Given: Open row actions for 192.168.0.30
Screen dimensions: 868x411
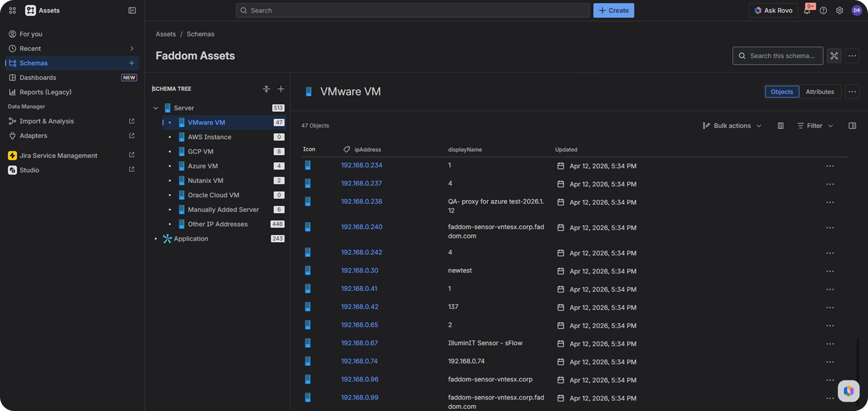Looking at the screenshot, I should coord(830,271).
